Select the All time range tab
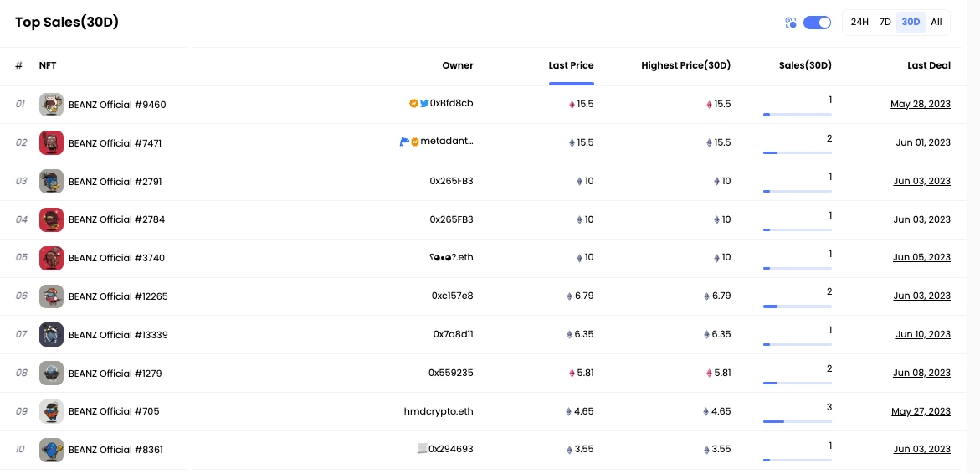The height and width of the screenshot is (474, 980). point(936,23)
